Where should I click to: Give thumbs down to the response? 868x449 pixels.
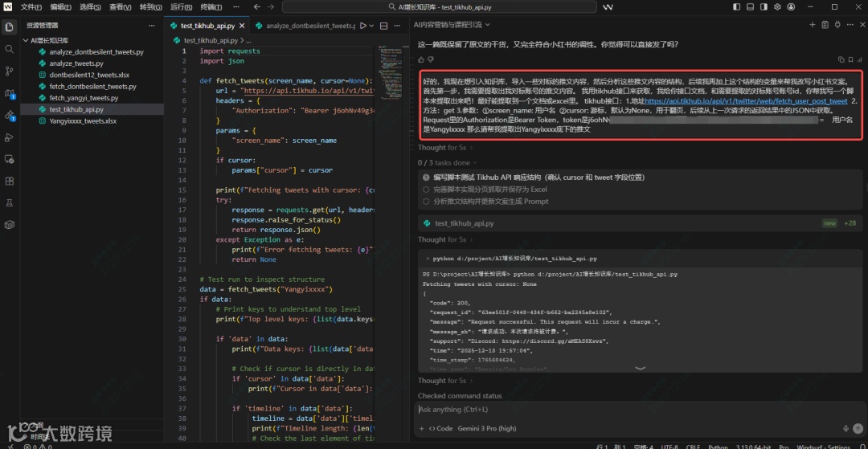[x=431, y=59]
